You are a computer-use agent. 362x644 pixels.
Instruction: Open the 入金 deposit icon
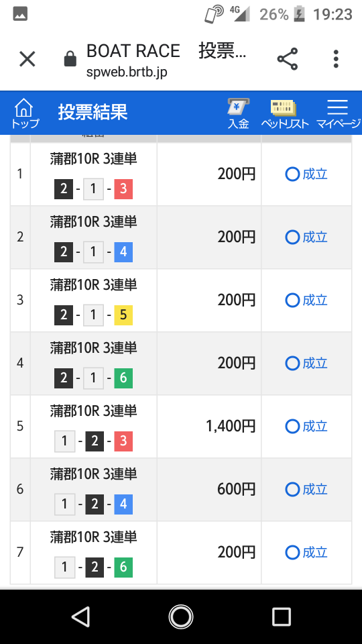point(239,113)
